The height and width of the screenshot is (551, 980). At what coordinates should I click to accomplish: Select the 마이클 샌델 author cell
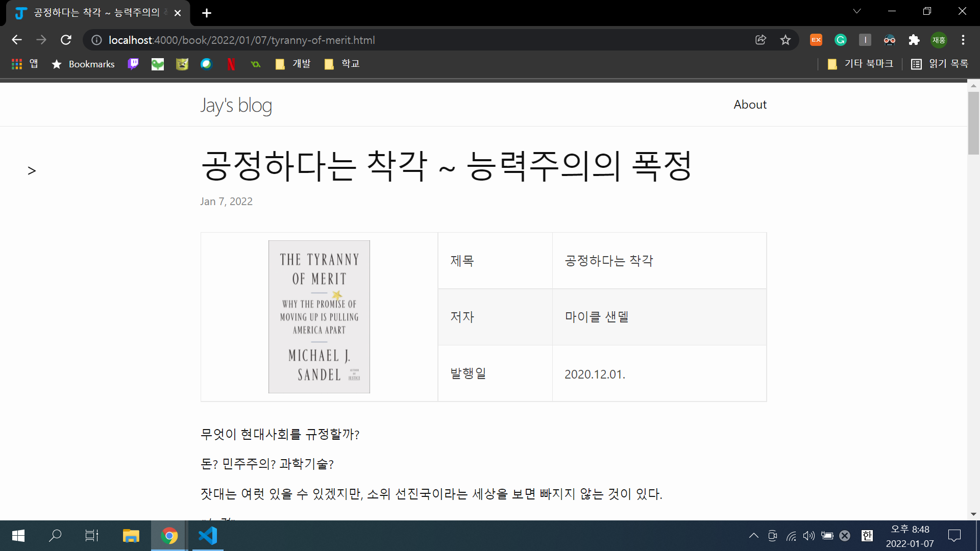coord(659,317)
